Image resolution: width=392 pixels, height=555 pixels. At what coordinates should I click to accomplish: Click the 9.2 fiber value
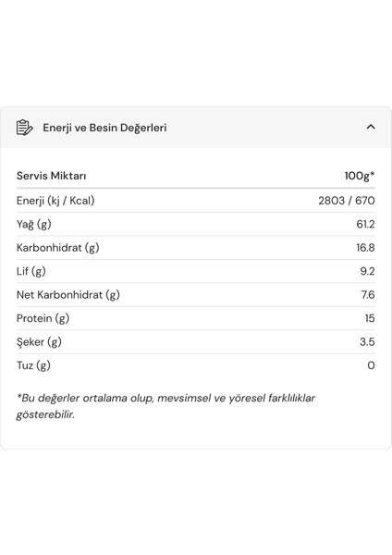click(x=368, y=271)
